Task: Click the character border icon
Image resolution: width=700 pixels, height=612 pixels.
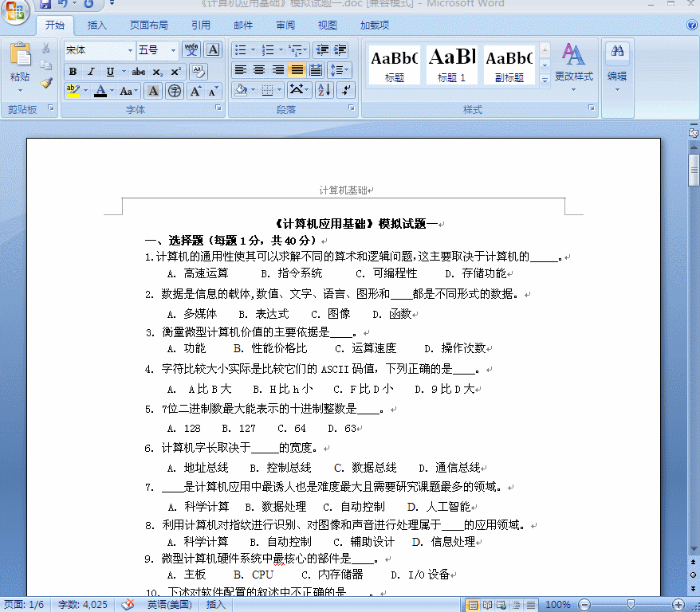Action: coord(213,49)
